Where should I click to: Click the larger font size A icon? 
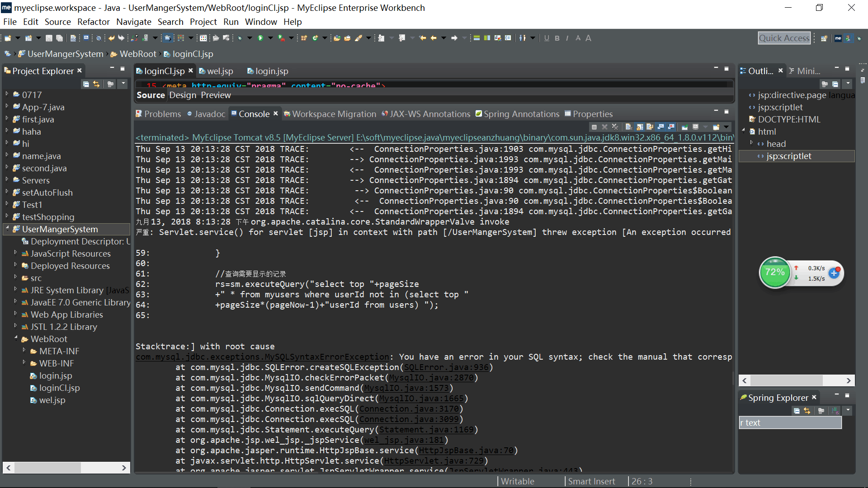point(588,38)
